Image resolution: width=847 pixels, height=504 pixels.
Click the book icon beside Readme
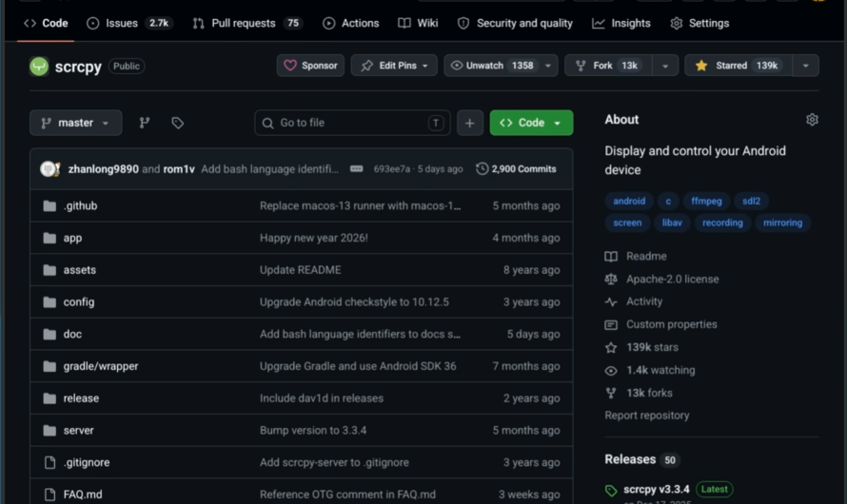point(611,257)
